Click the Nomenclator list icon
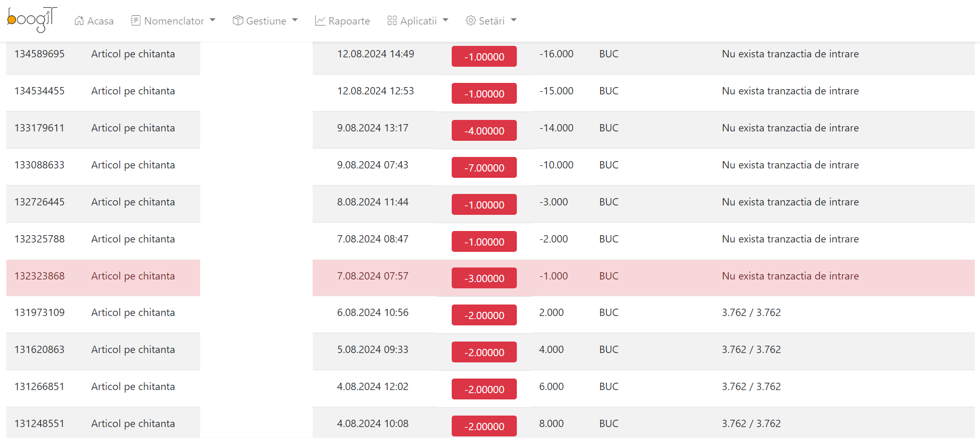The height and width of the screenshot is (438, 980). pyautogui.click(x=135, y=21)
